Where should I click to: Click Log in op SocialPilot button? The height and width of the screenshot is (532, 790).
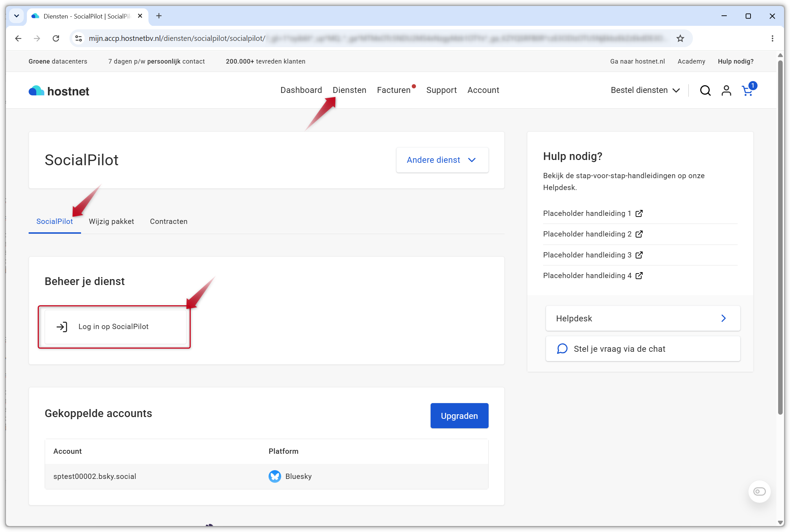tap(116, 327)
